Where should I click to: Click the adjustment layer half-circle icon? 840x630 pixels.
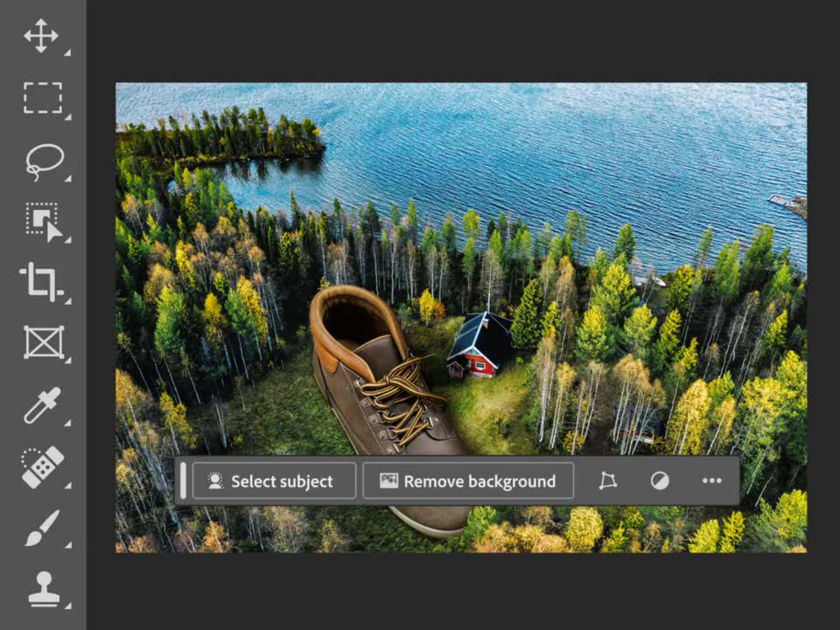tap(659, 481)
